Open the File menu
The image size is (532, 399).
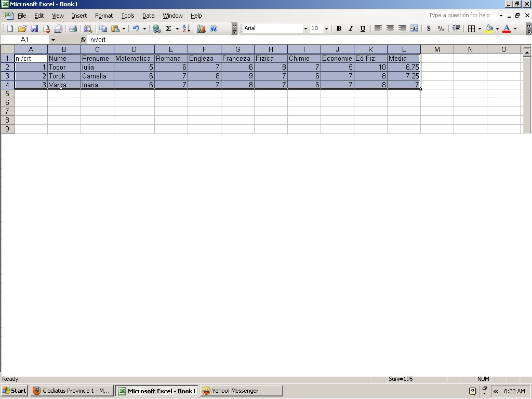coord(22,16)
